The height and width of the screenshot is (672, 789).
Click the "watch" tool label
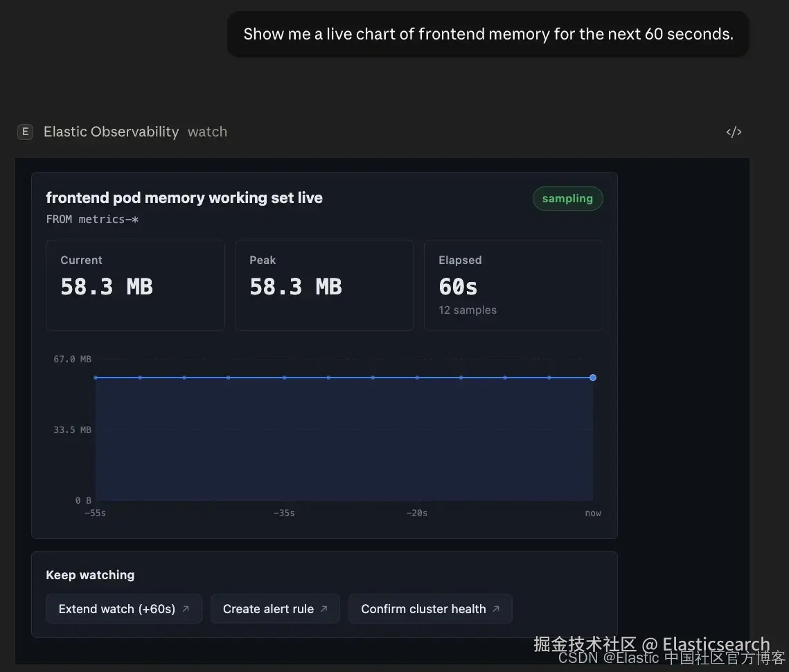[x=207, y=132]
